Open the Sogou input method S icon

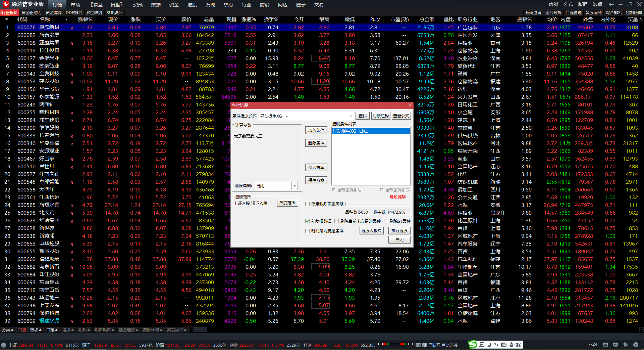click(473, 344)
